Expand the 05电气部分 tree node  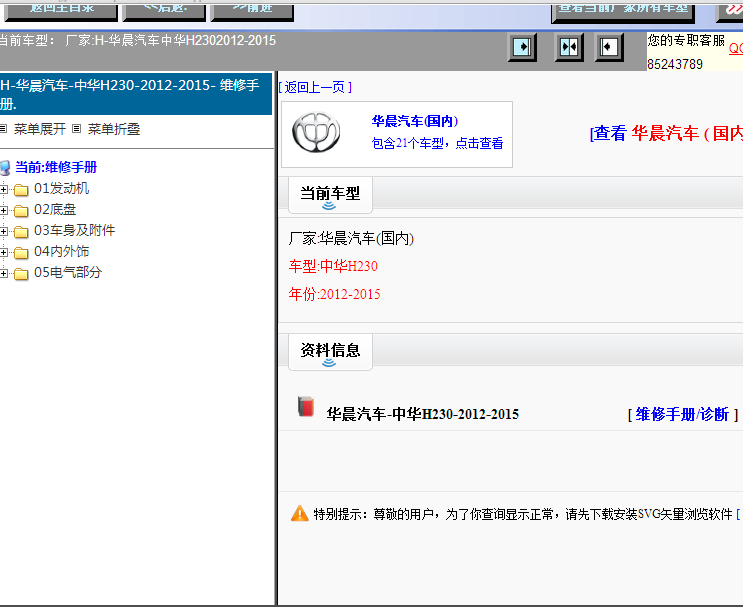point(3,273)
